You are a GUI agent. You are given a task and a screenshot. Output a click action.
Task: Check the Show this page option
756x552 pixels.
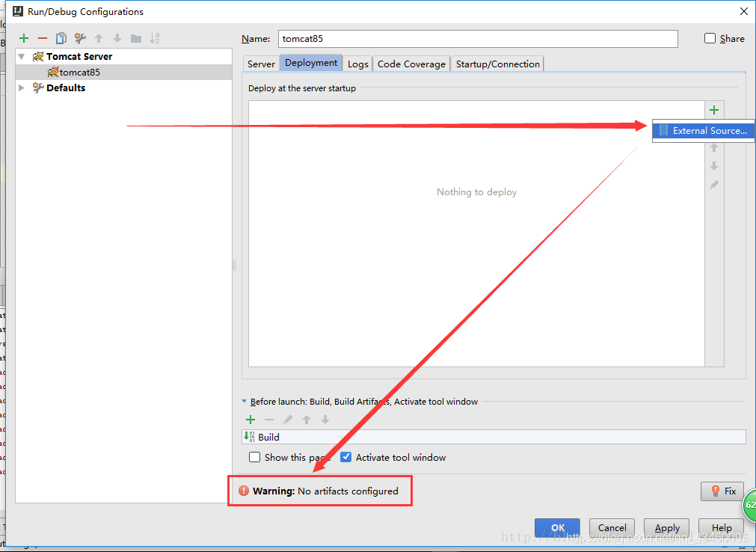pos(254,457)
